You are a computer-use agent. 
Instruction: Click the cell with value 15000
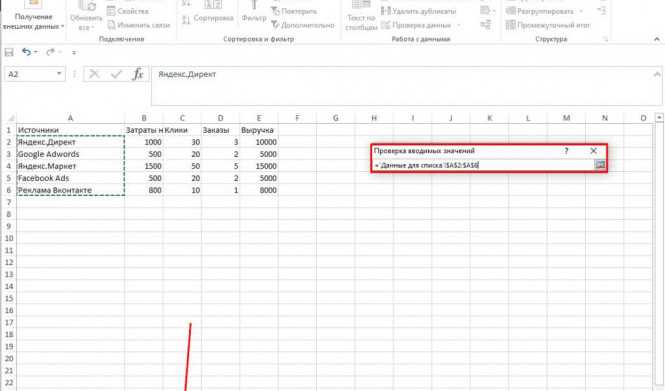coord(259,166)
